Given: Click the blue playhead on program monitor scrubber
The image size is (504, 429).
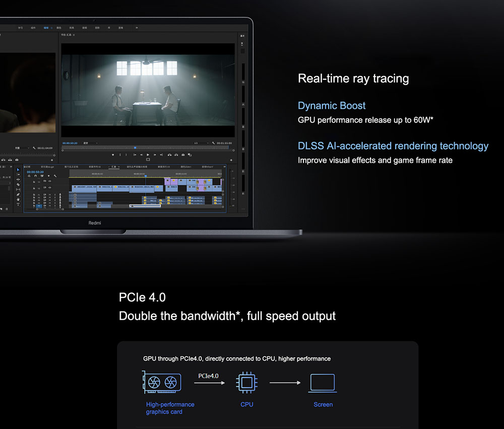Looking at the screenshot, I should [x=135, y=148].
